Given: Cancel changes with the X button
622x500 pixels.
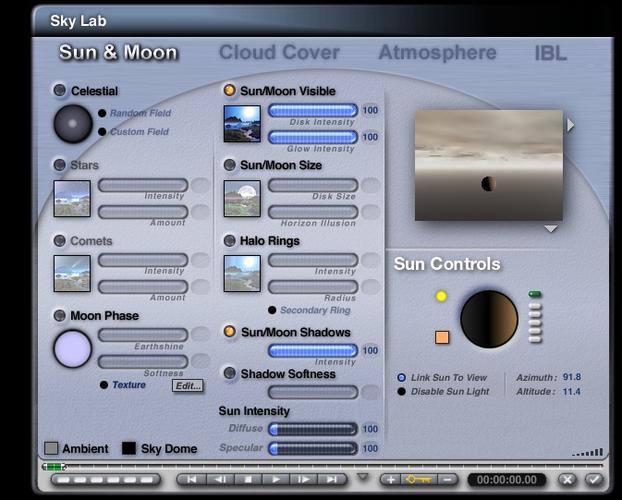Looking at the screenshot, I should [x=567, y=479].
